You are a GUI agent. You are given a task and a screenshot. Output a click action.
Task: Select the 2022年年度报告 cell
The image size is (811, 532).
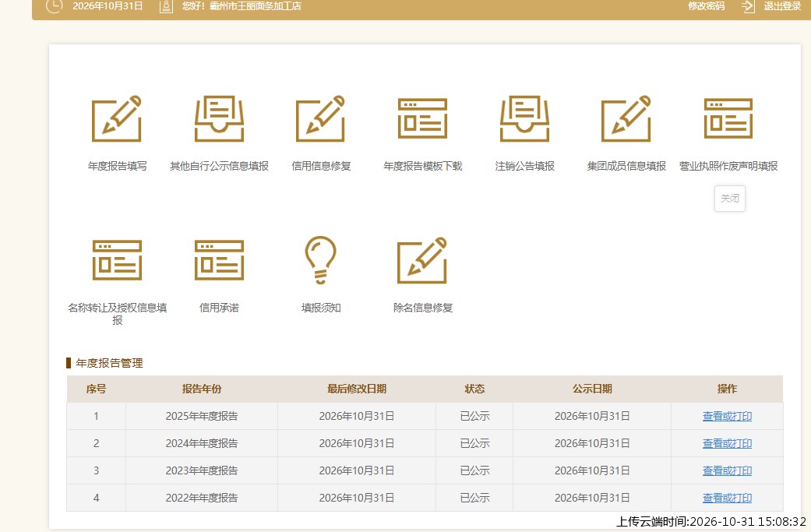tap(202, 499)
